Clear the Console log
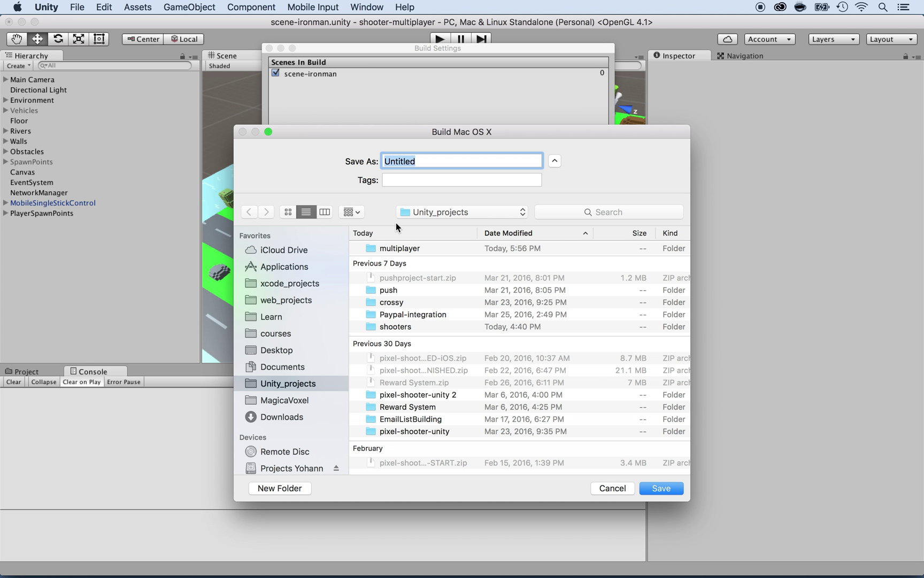This screenshot has width=924, height=578. [13, 382]
